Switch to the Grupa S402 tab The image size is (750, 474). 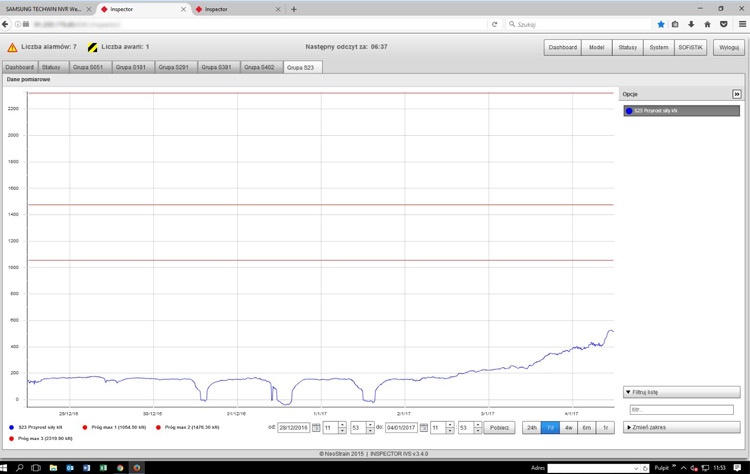click(x=260, y=67)
